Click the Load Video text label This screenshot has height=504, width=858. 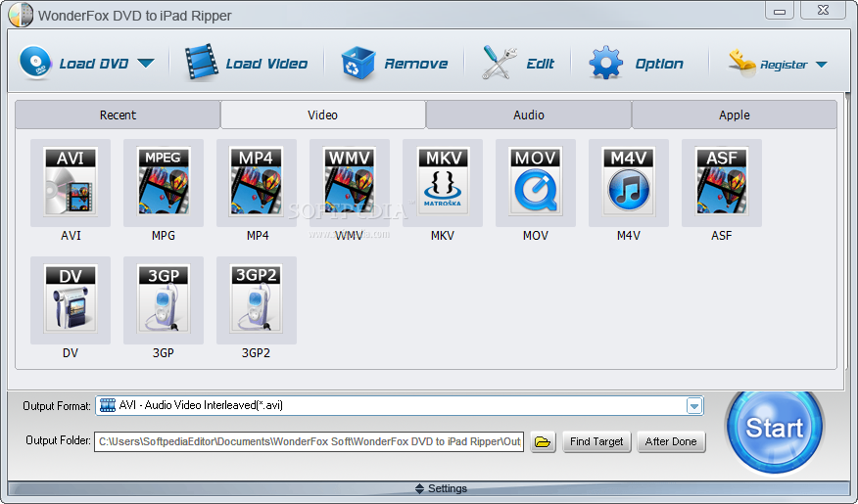(266, 64)
